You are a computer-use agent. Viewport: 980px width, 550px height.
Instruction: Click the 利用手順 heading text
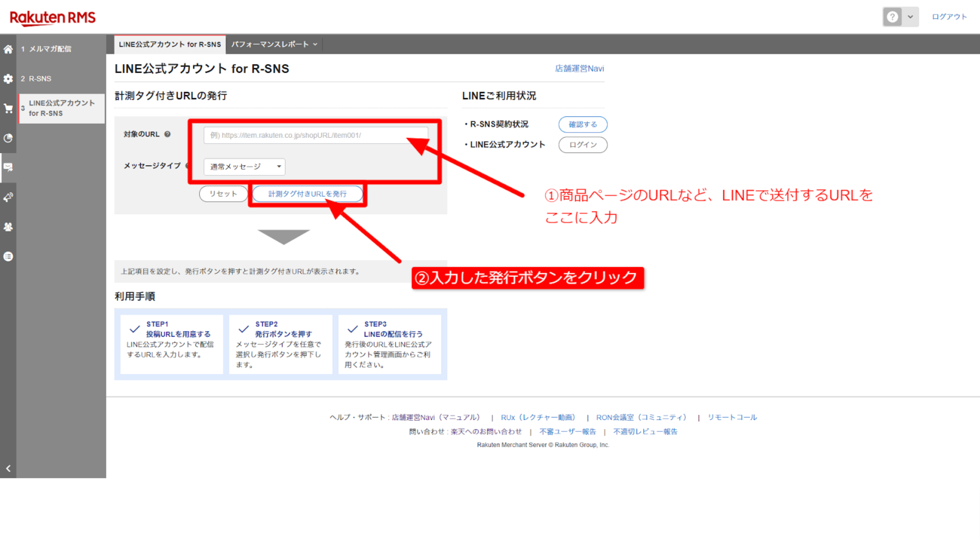pos(135,296)
